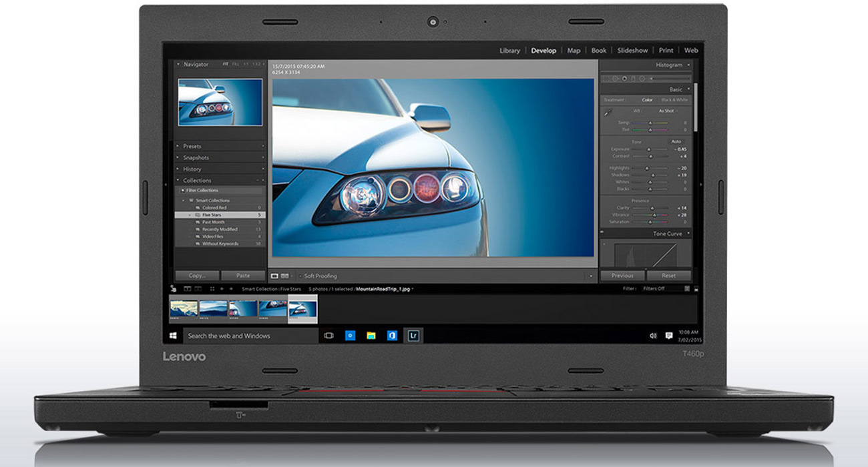Choose the Radial Filter tool icon
868x467 pixels.
click(642, 79)
